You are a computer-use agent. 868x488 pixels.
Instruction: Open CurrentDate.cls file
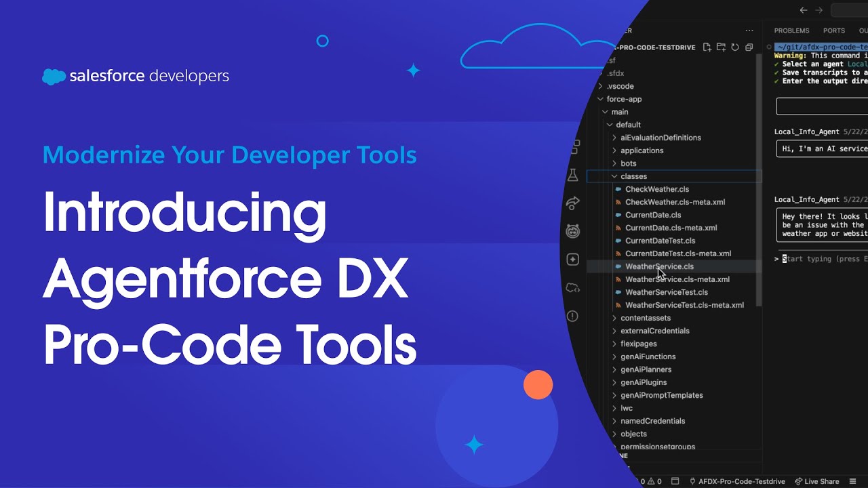(x=652, y=215)
